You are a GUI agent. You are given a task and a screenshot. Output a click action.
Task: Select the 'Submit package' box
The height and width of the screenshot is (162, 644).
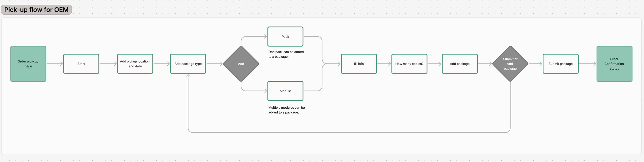tap(561, 64)
